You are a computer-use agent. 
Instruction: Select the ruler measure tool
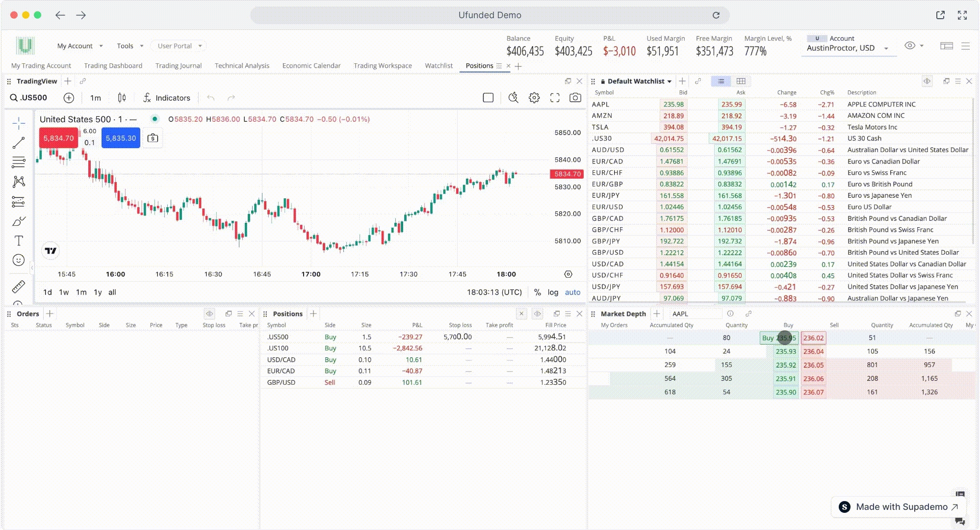point(19,287)
